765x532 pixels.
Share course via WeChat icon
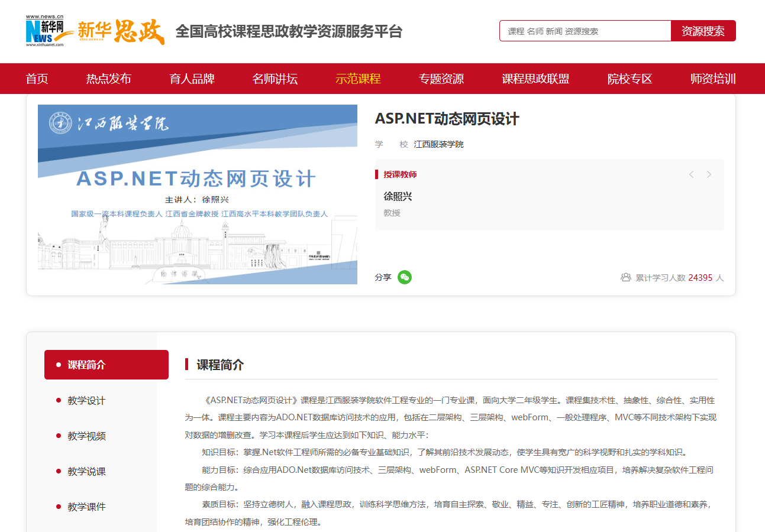[405, 277]
